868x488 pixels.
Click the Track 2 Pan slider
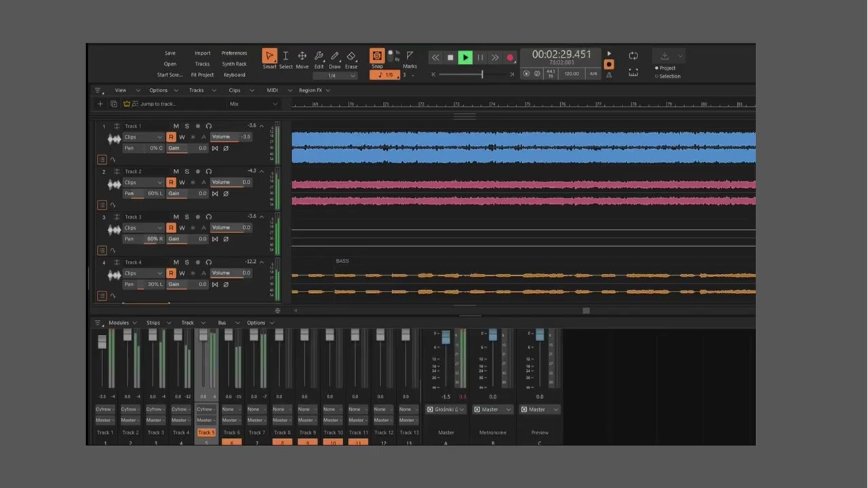point(144,194)
